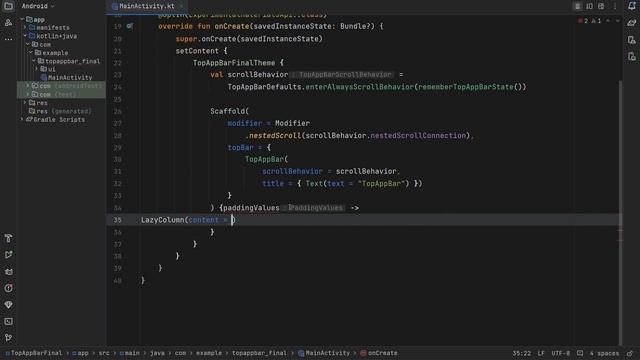Click the status bar indent settings icon

coord(580,353)
